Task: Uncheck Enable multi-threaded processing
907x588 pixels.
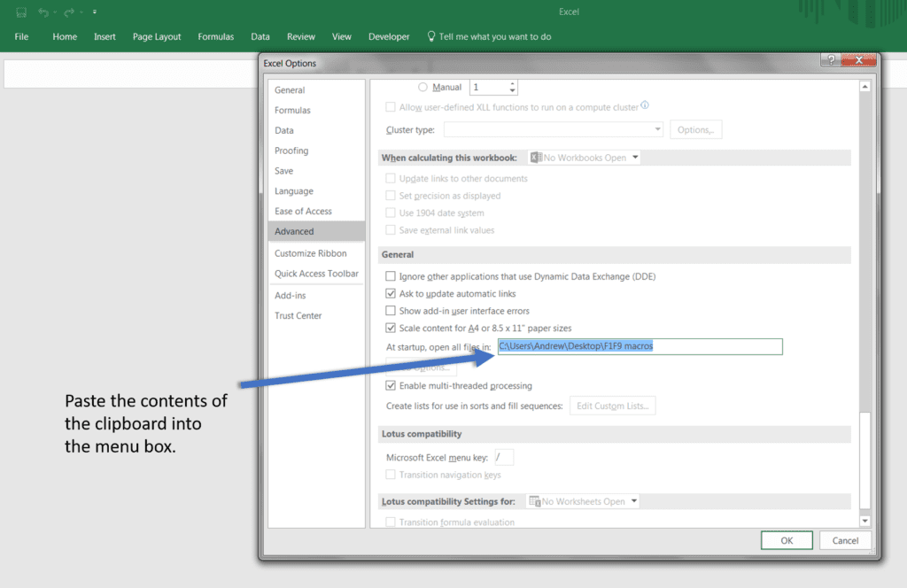Action: pyautogui.click(x=391, y=385)
